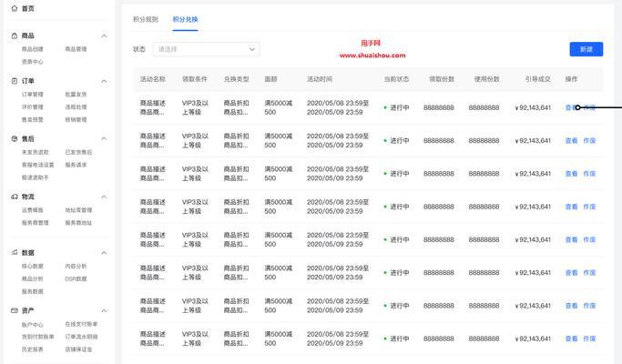Open the 状态 filter dropdown
This screenshot has height=364, width=622.
[x=207, y=49]
